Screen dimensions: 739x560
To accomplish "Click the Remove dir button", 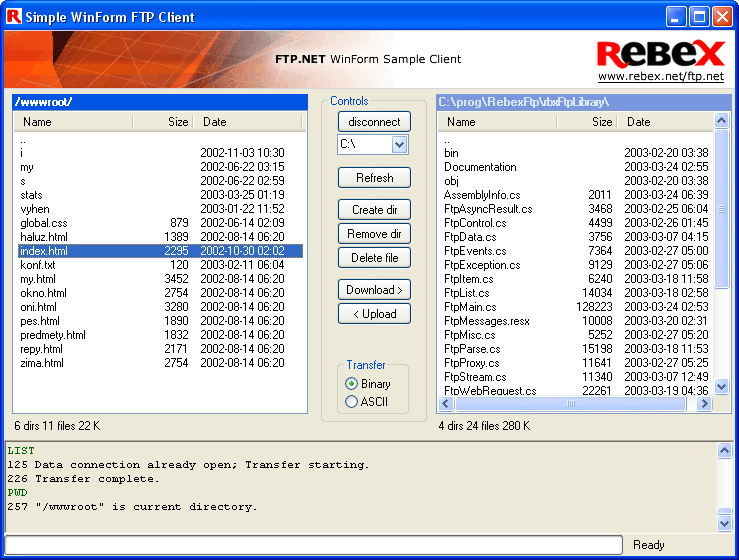I will coord(374,234).
